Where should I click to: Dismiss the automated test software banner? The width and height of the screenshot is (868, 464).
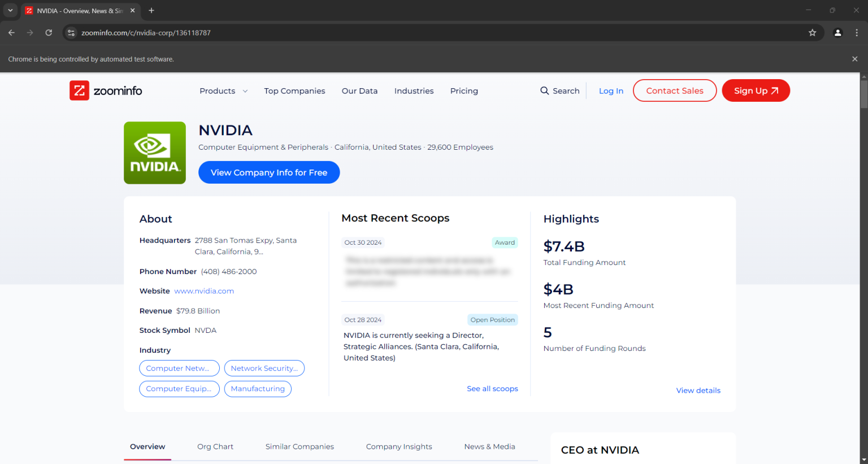coord(854,59)
